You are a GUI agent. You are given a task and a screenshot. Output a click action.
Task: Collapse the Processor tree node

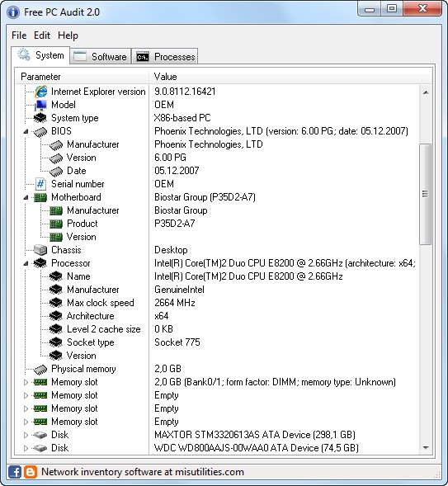tap(26, 263)
